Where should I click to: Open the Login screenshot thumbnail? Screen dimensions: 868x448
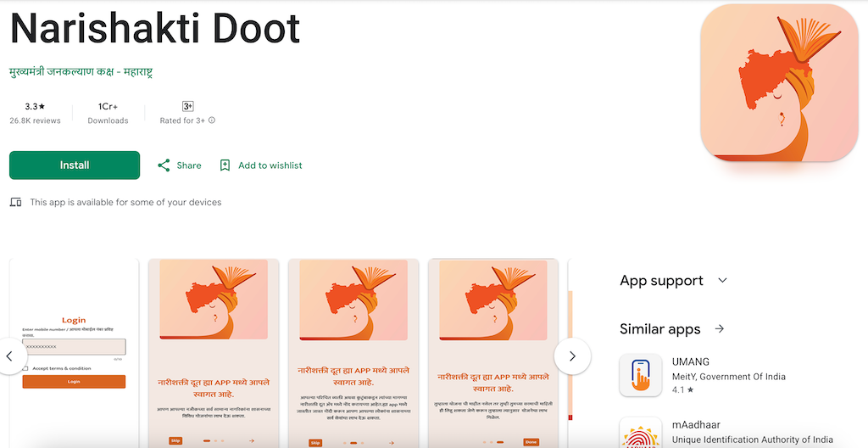tap(74, 353)
